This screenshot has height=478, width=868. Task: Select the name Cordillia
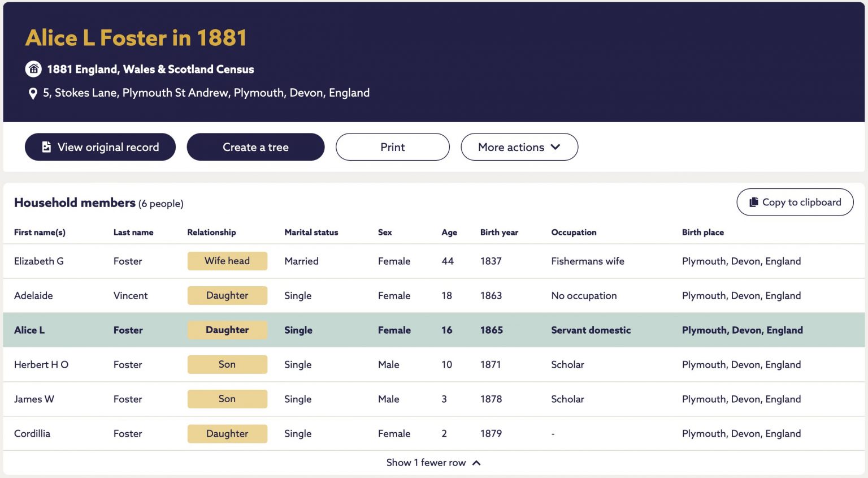coord(32,434)
